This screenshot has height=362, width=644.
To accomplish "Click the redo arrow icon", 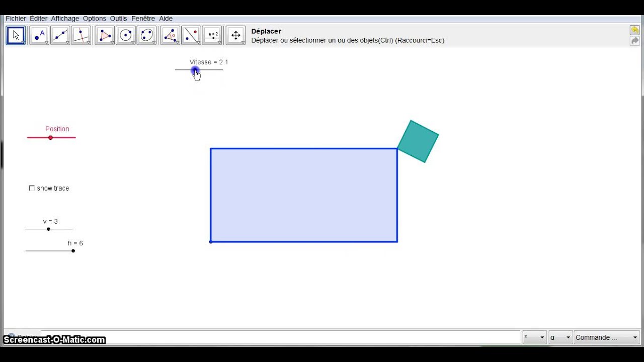I will click(x=634, y=41).
